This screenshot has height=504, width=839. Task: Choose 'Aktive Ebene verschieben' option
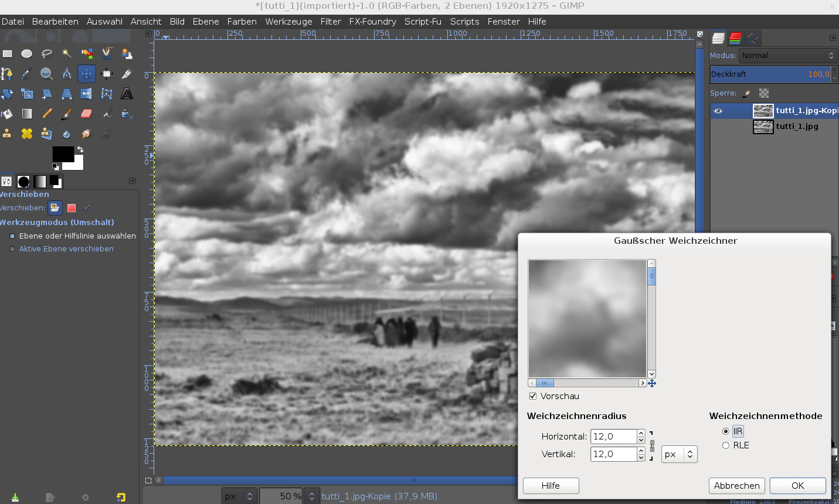12,249
